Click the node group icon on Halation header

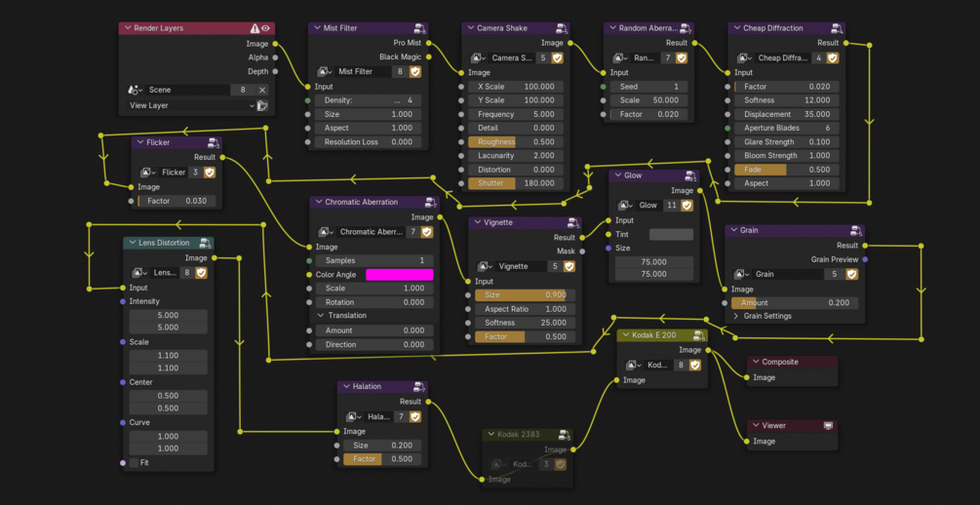[418, 386]
